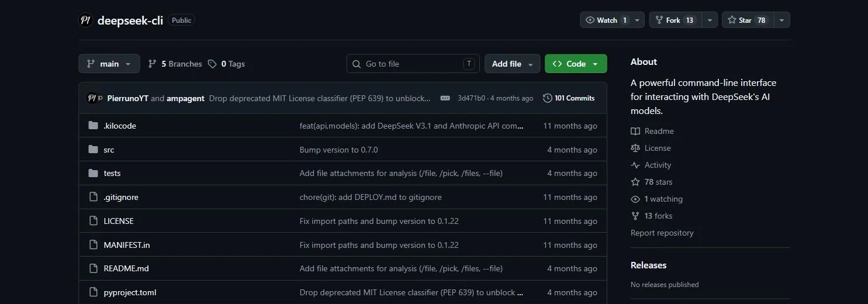Open the 'chore(git): add DEPLOY.md to gitignore' commit
Screen dimensions: 868x304
371,197
